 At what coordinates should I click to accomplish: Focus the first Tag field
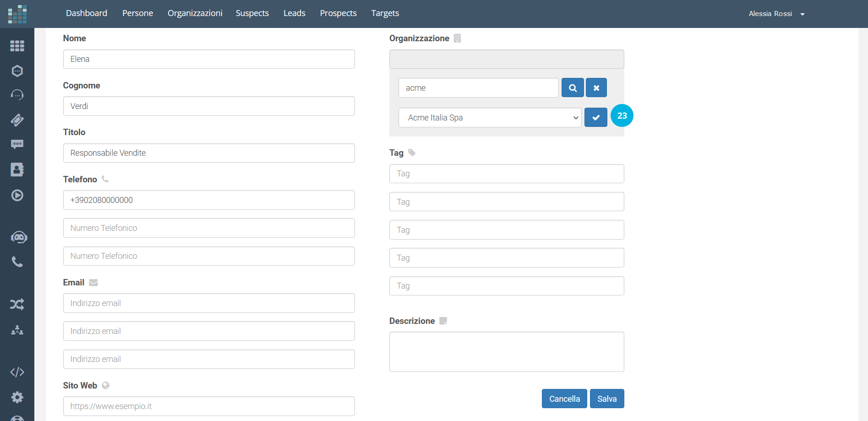[x=507, y=174]
